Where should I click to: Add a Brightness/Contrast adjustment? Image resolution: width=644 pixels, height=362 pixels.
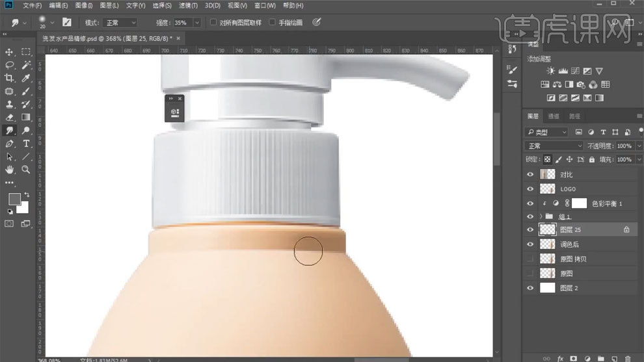[550, 71]
